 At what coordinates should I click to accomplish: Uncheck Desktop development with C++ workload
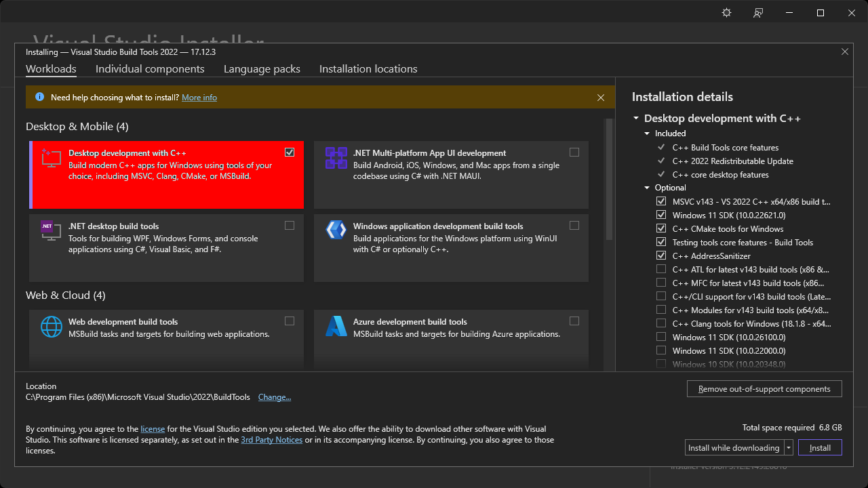click(290, 152)
